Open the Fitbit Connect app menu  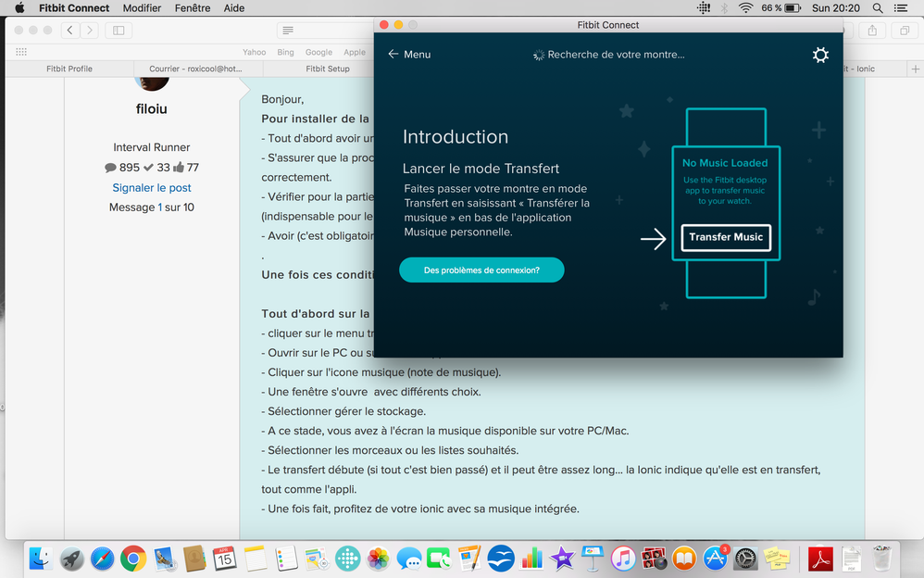click(74, 7)
